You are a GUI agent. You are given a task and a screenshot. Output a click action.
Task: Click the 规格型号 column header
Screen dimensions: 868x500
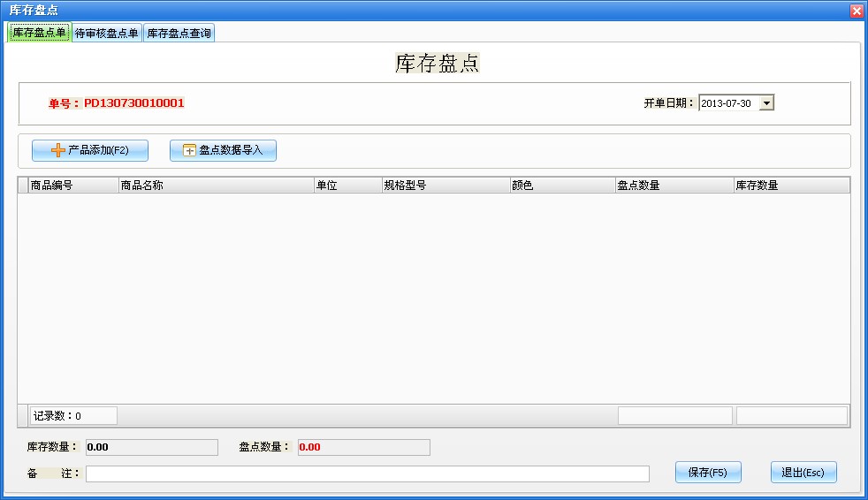point(445,186)
